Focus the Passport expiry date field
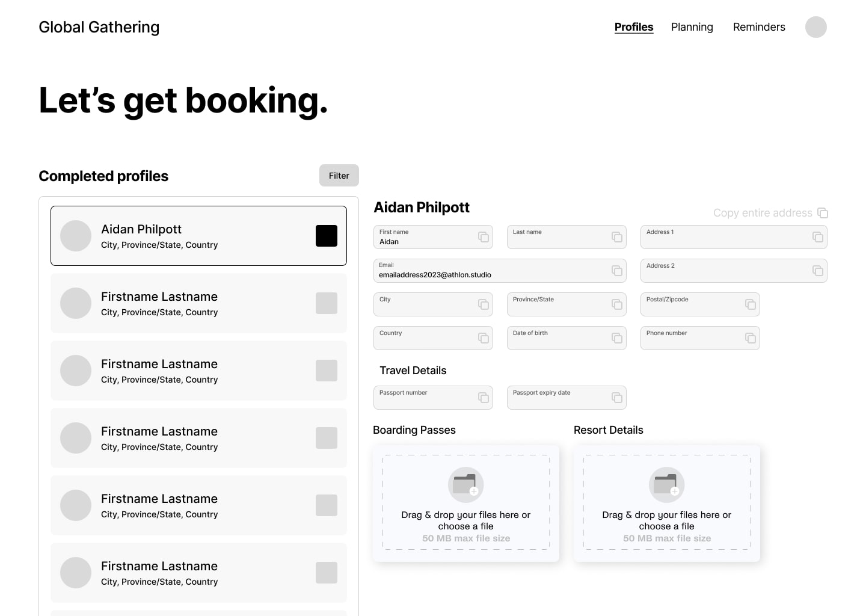 [567, 398]
